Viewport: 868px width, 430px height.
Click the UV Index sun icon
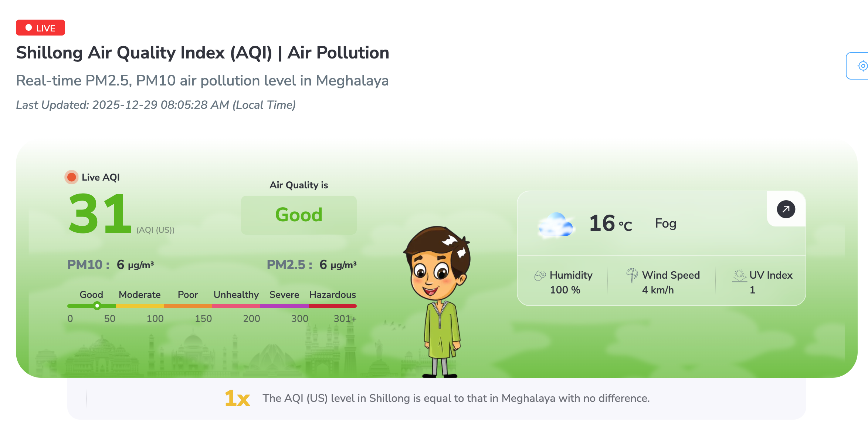739,275
